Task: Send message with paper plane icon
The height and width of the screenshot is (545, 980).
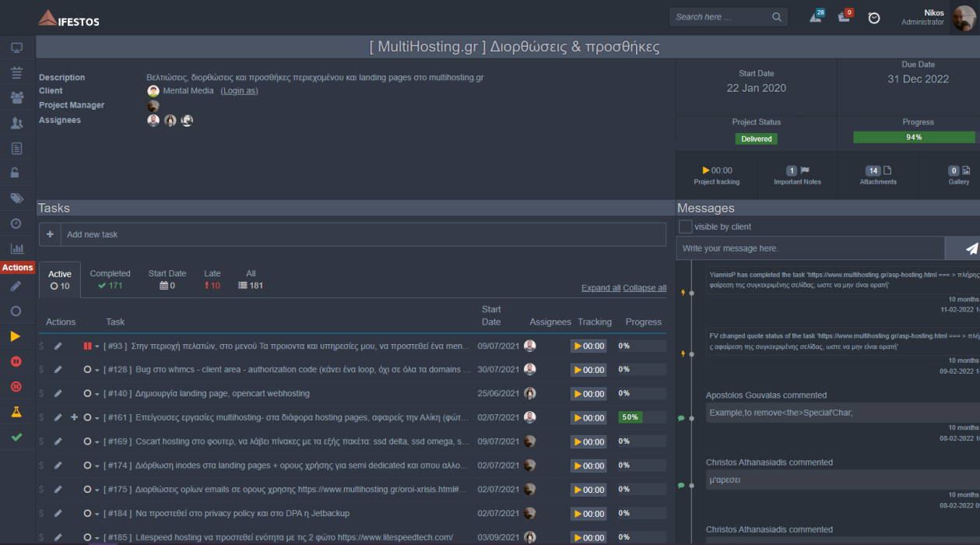Action: coord(971,248)
